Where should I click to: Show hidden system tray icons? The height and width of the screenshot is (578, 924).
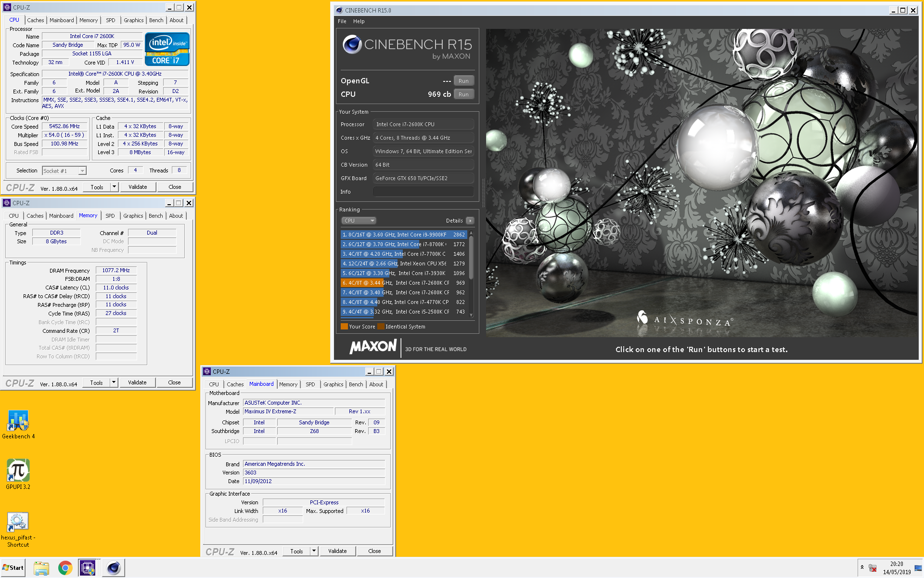[862, 567]
